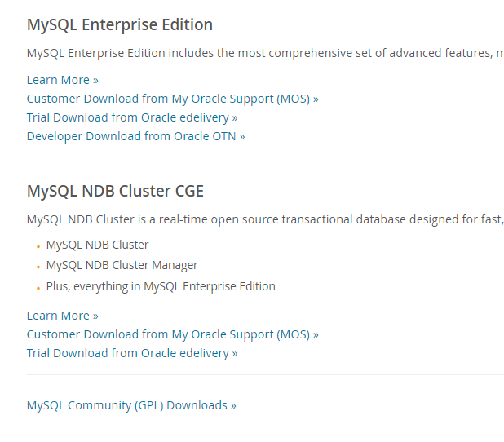This screenshot has height=442, width=504.
Task: Click the divider line above Community Downloads link
Action: [x=265, y=374]
